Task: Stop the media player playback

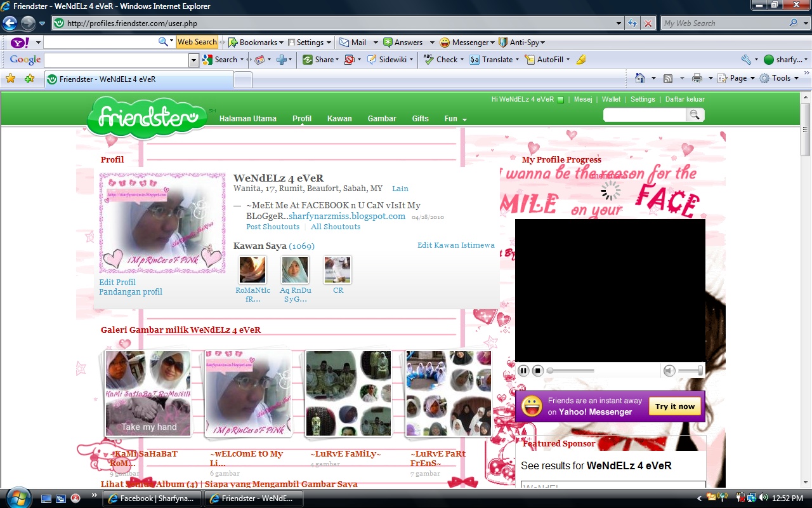Action: tap(538, 370)
